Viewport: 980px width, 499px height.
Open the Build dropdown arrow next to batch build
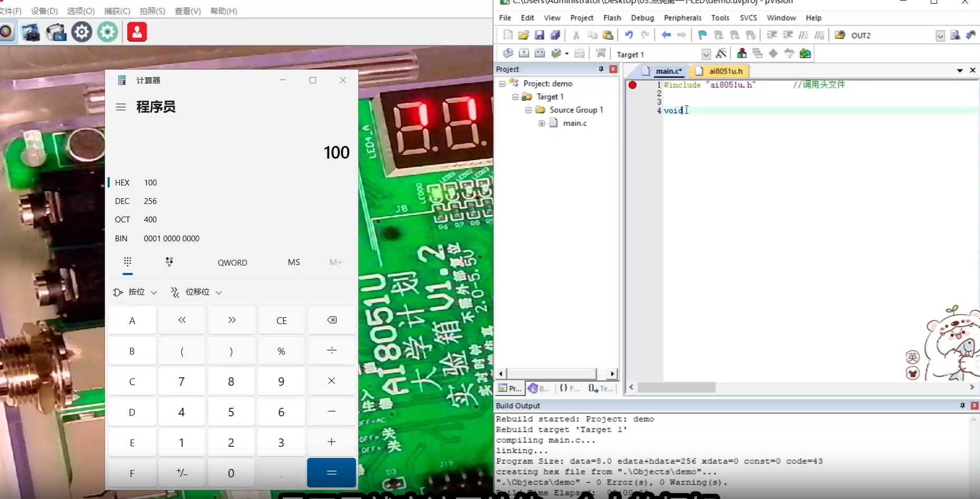coord(566,54)
